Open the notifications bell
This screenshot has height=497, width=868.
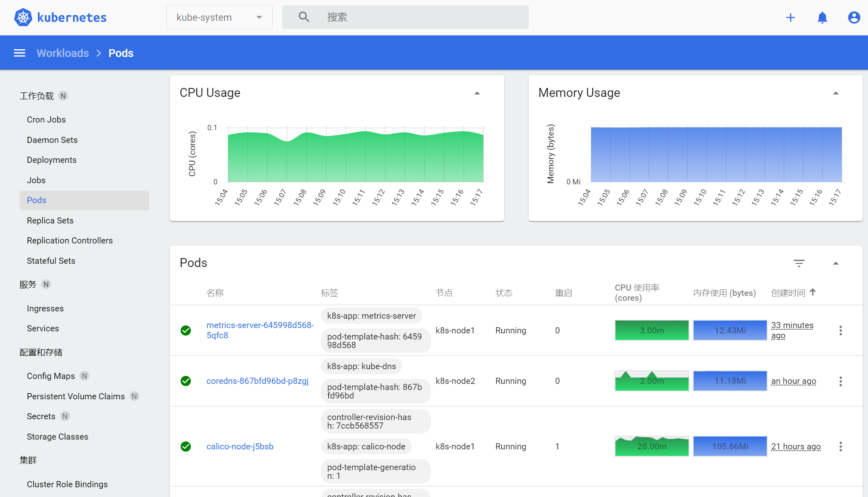pyautogui.click(x=822, y=18)
